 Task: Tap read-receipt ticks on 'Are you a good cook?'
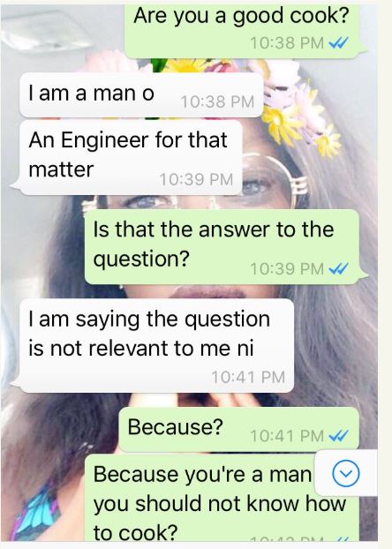coord(339,43)
